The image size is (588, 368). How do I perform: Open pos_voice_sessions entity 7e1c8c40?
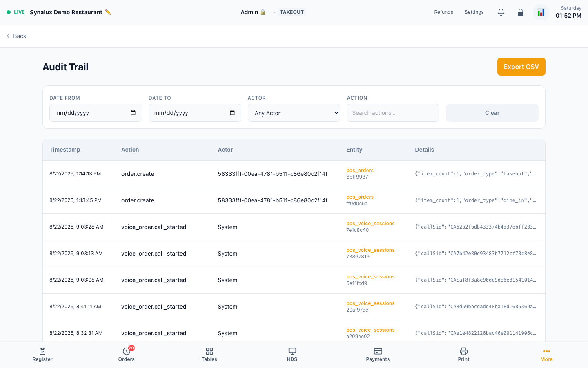tap(370, 227)
